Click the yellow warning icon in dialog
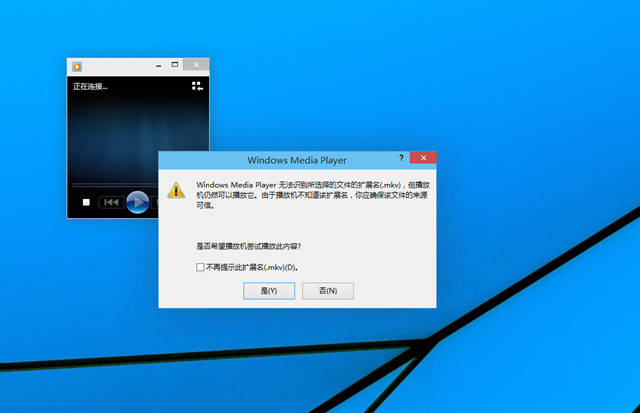The height and width of the screenshot is (413, 640). 176,190
